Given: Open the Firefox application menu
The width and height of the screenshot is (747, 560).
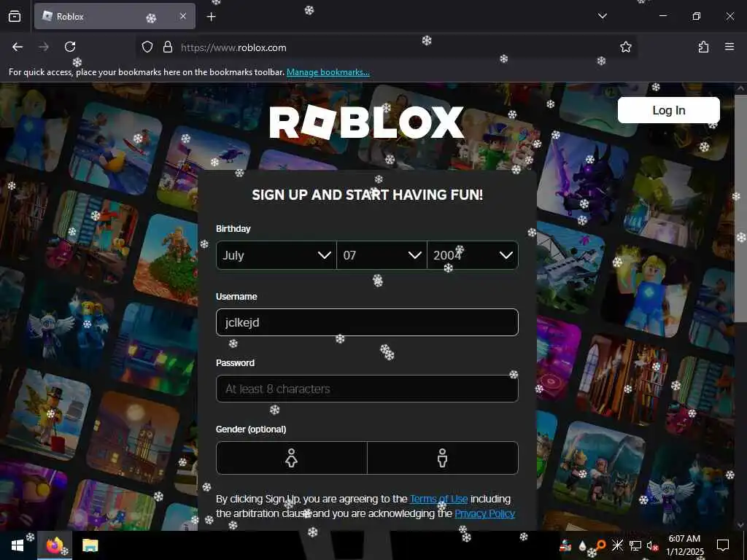Looking at the screenshot, I should (729, 47).
